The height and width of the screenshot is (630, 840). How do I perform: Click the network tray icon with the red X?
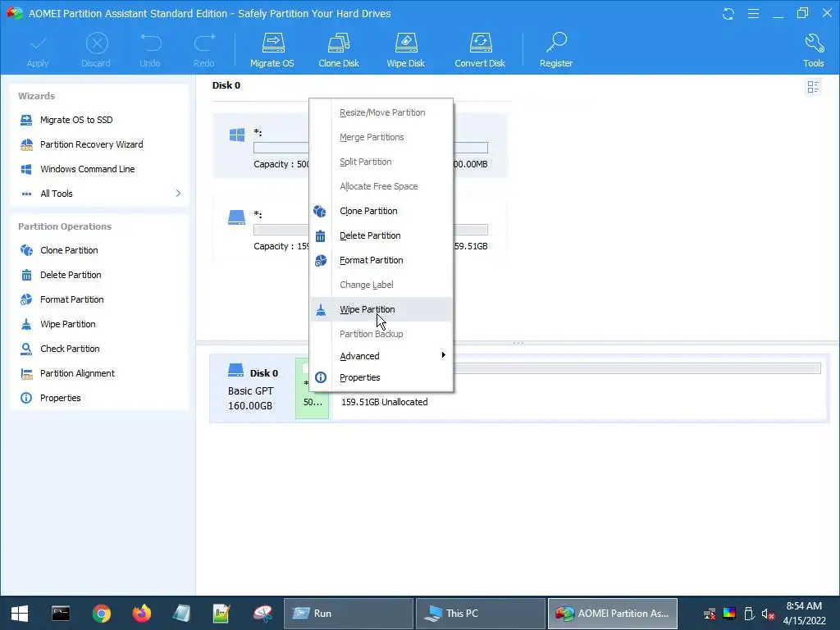click(710, 614)
